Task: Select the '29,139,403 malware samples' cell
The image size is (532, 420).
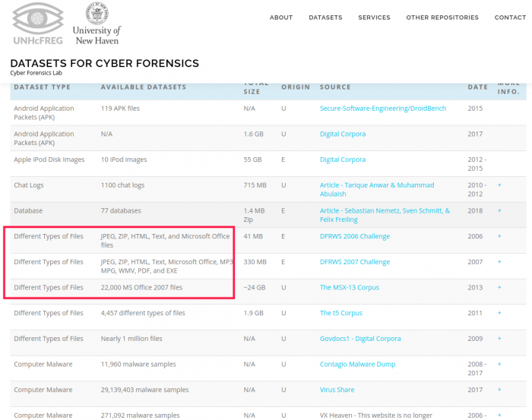Action: pos(144,390)
